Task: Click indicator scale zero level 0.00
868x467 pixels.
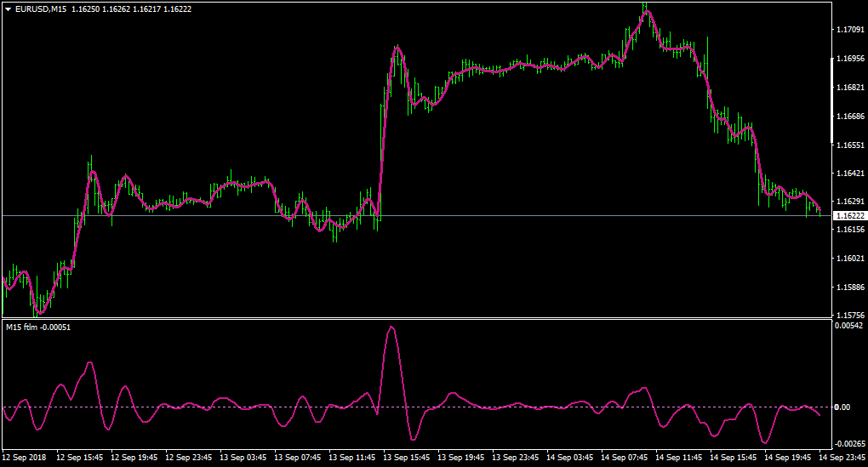Action: point(842,407)
